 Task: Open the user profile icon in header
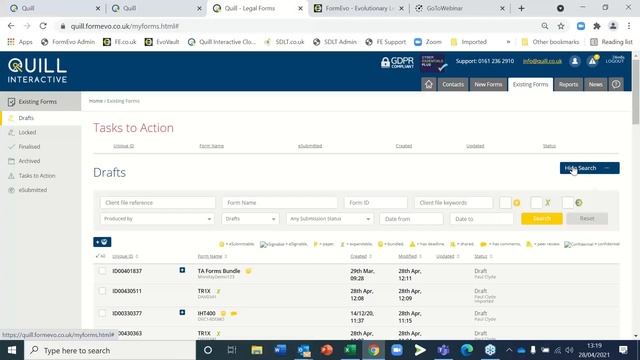tap(575, 61)
